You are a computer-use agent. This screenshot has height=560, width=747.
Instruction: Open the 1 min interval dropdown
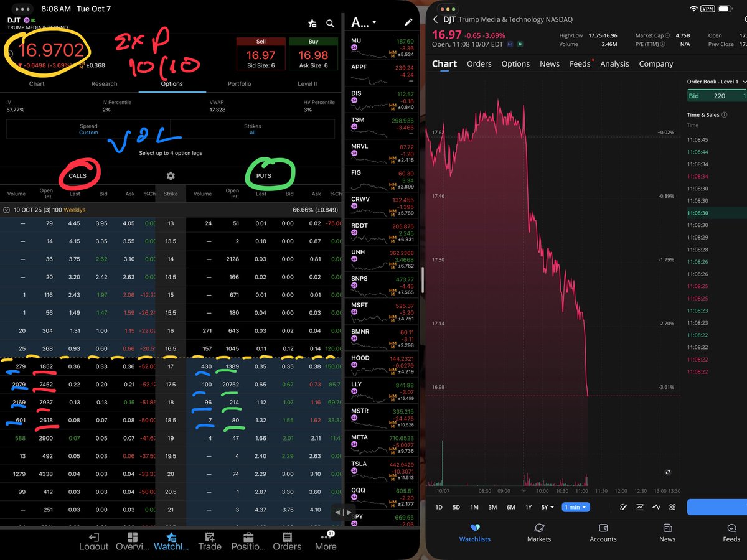pyautogui.click(x=575, y=507)
